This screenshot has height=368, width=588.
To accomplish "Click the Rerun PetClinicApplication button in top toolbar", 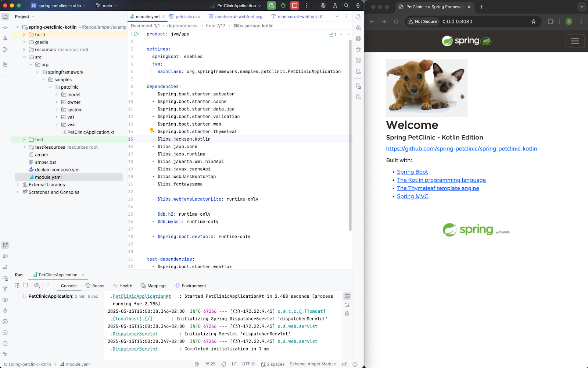I will coord(271,6).
